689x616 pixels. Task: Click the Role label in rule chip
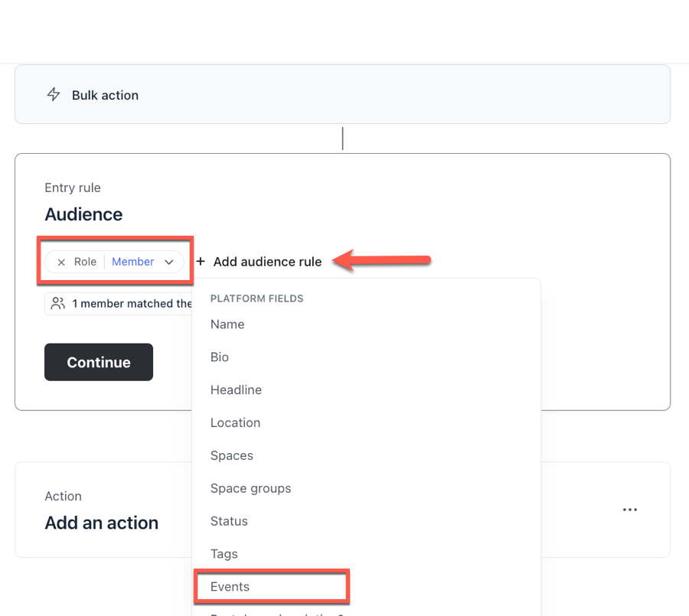(85, 262)
